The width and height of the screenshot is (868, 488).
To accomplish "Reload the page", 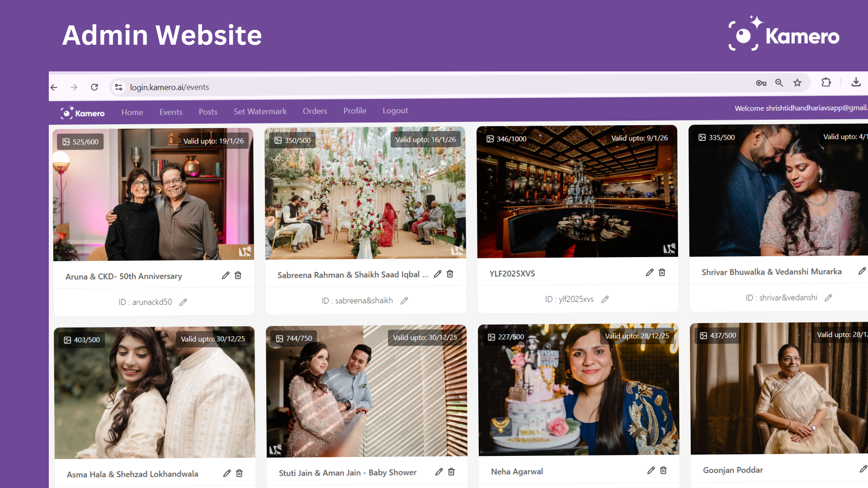I will point(94,87).
